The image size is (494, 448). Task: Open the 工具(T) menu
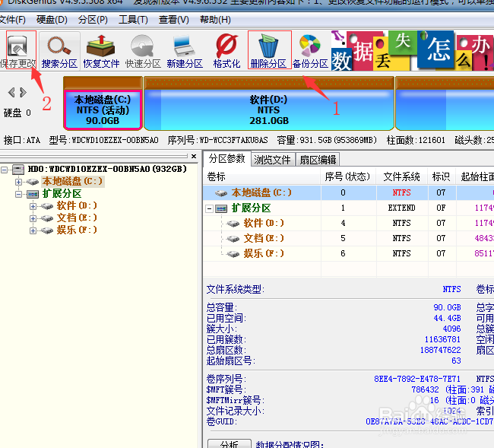[133, 20]
